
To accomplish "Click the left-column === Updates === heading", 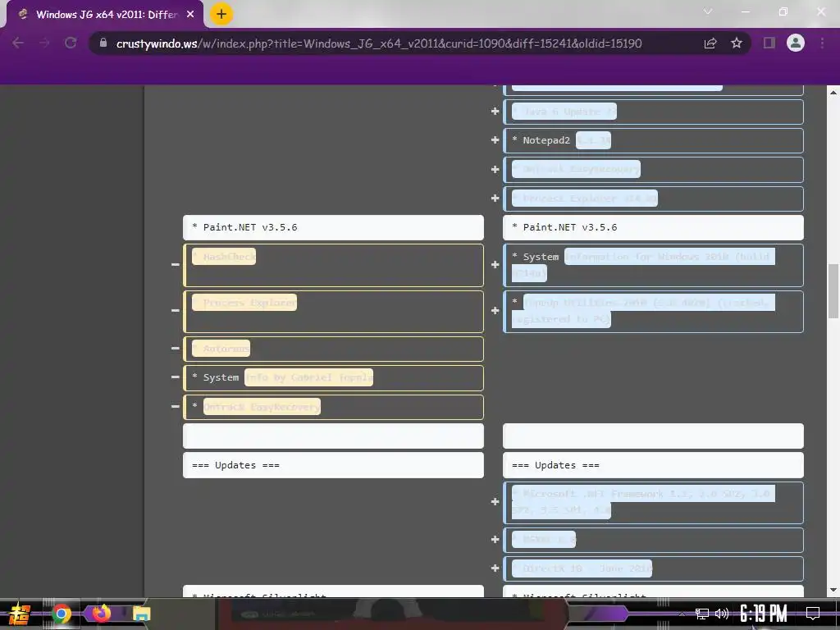I will [x=333, y=465].
